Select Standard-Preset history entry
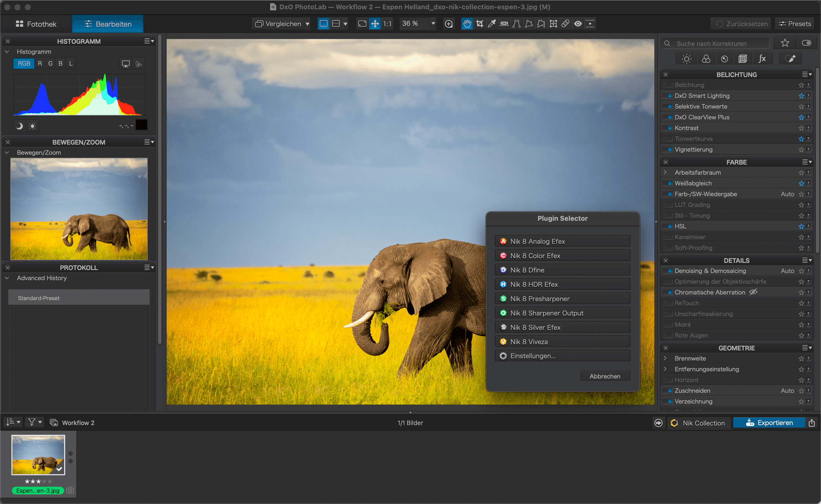 [x=79, y=298]
